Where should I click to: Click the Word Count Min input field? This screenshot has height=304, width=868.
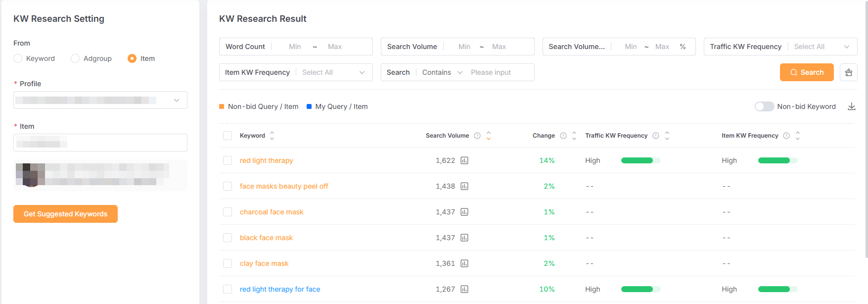click(295, 47)
